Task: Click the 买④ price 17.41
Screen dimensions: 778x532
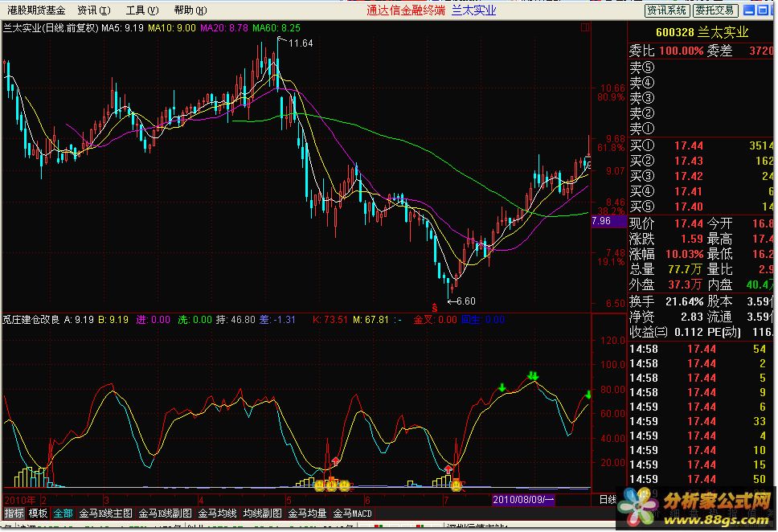Action: coord(689,191)
